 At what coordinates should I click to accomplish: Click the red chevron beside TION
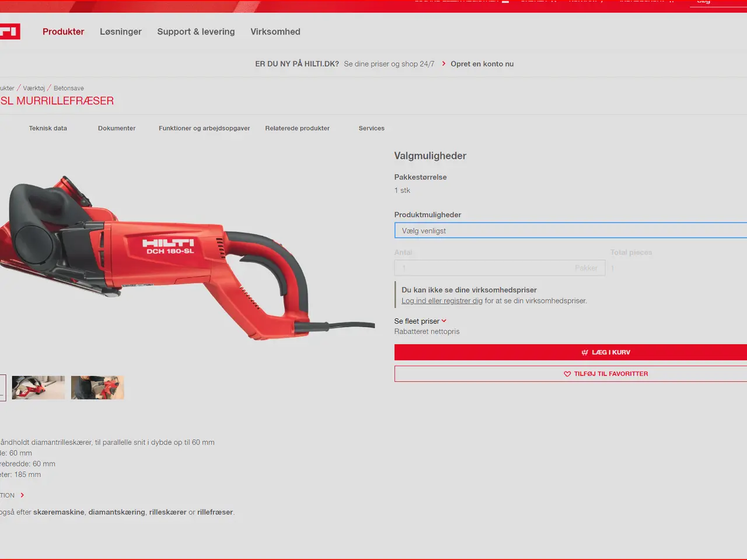point(22,495)
